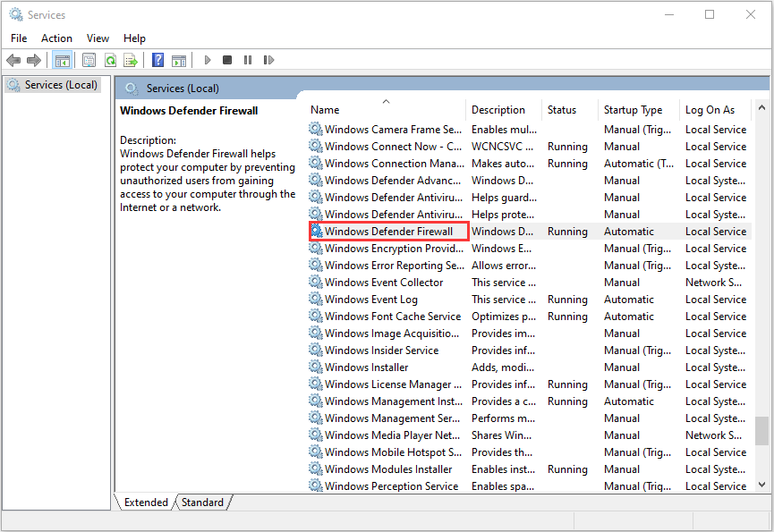Switch to the Standard tab
The width and height of the screenshot is (774, 532).
click(202, 502)
